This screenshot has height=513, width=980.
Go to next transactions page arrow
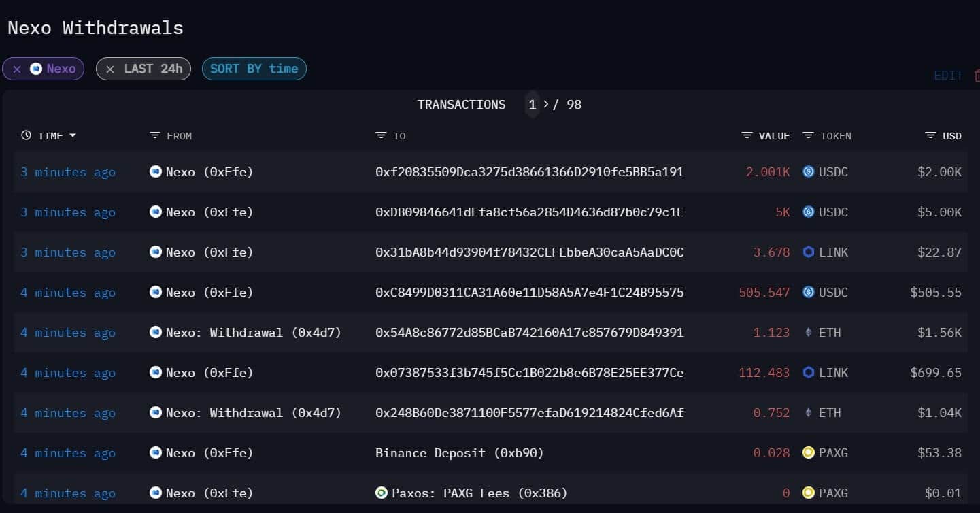click(x=545, y=105)
